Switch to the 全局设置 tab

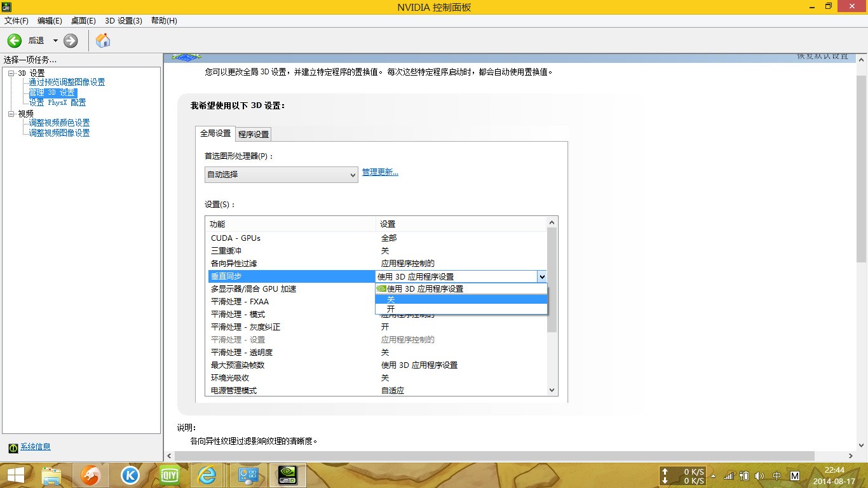pyautogui.click(x=215, y=133)
